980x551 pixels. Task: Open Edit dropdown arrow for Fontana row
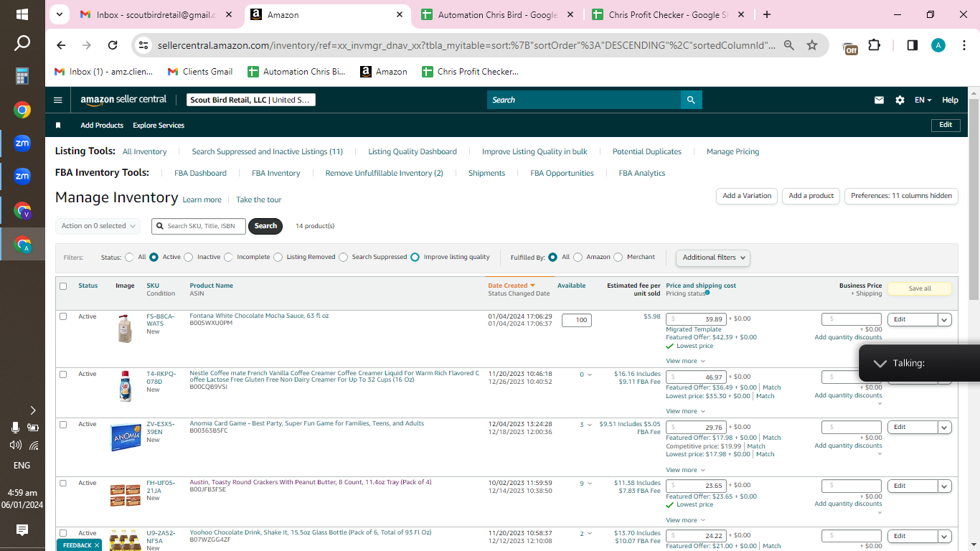point(945,320)
